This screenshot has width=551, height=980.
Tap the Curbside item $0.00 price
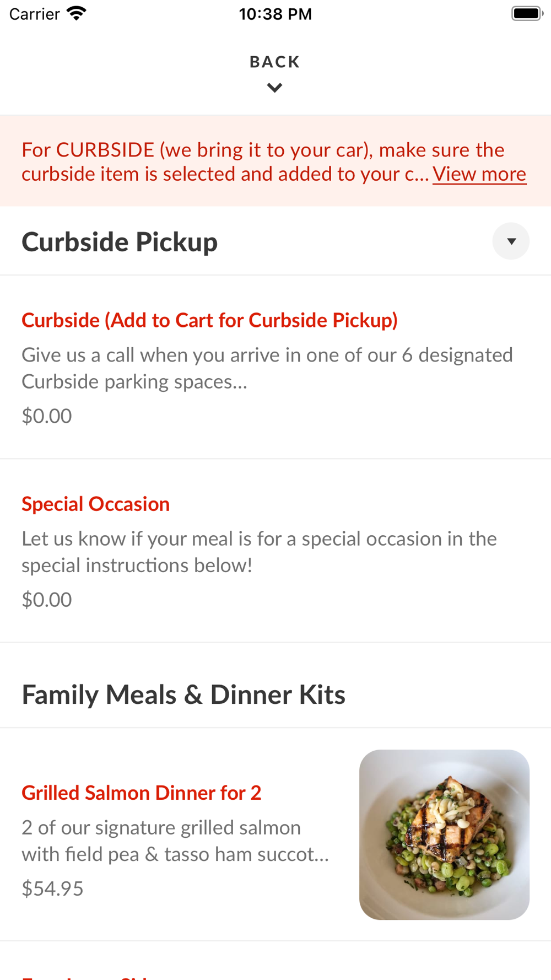click(x=47, y=416)
